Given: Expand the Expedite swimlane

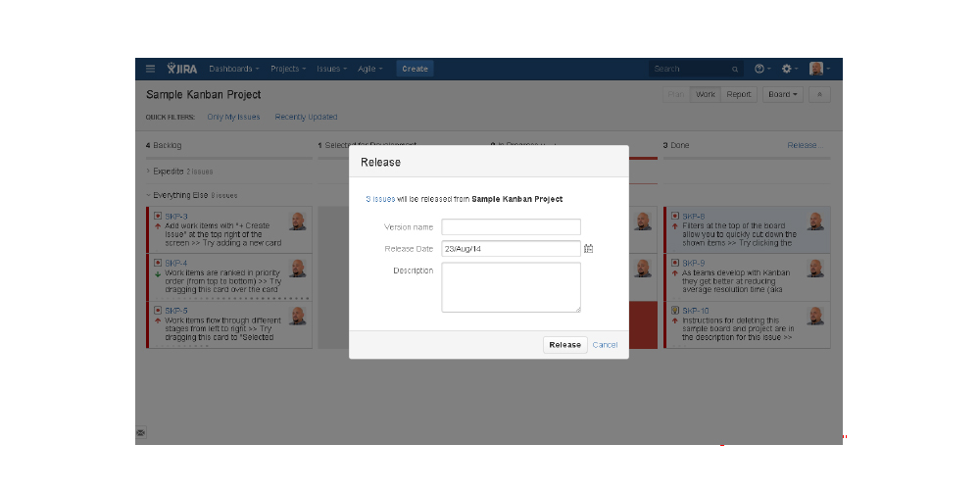Looking at the screenshot, I should point(149,171).
